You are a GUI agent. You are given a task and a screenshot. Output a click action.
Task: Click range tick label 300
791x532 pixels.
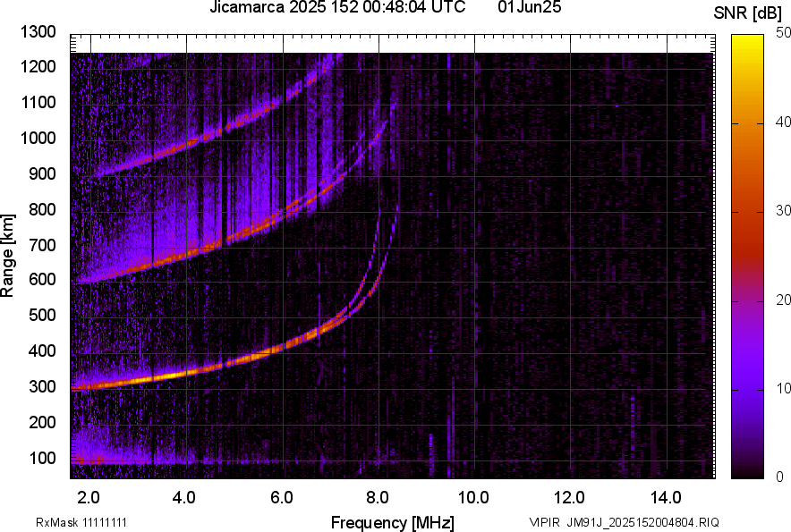[42, 387]
